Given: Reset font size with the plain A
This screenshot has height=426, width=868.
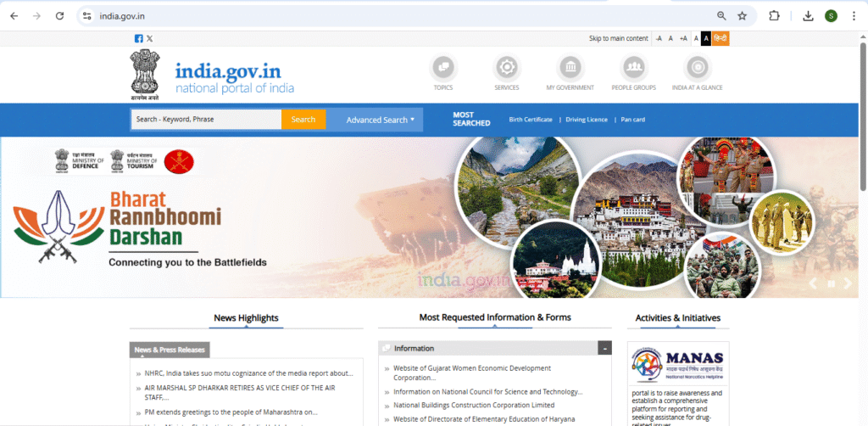Looking at the screenshot, I should pos(670,38).
